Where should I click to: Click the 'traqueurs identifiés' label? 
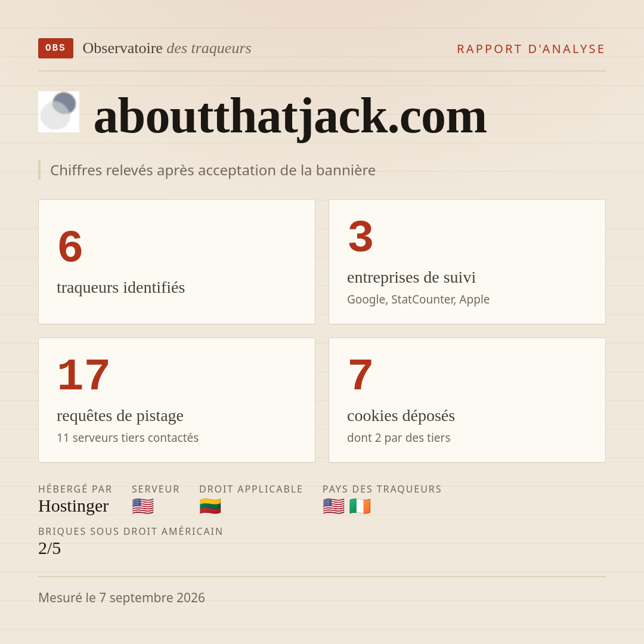(x=120, y=287)
